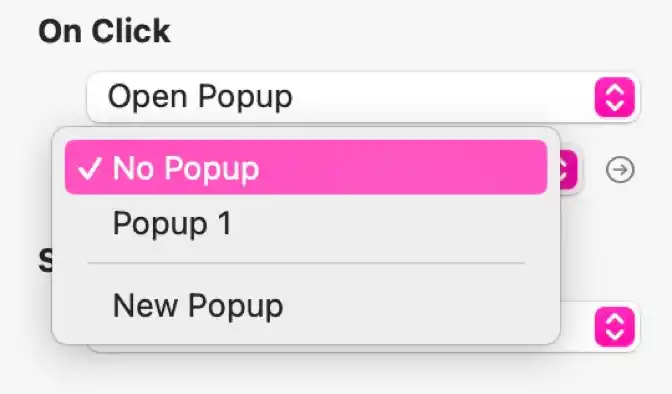Open the Open Popup action dropdown
This screenshot has width=672, height=394.
coord(363,97)
